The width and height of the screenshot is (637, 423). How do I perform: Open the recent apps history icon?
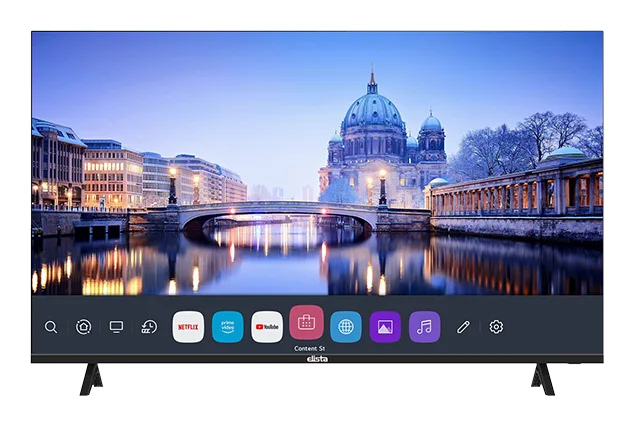point(149,327)
